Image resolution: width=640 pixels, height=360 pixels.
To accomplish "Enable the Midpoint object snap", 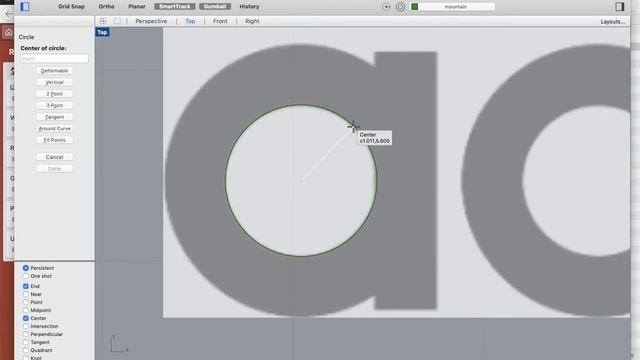I will [26, 310].
